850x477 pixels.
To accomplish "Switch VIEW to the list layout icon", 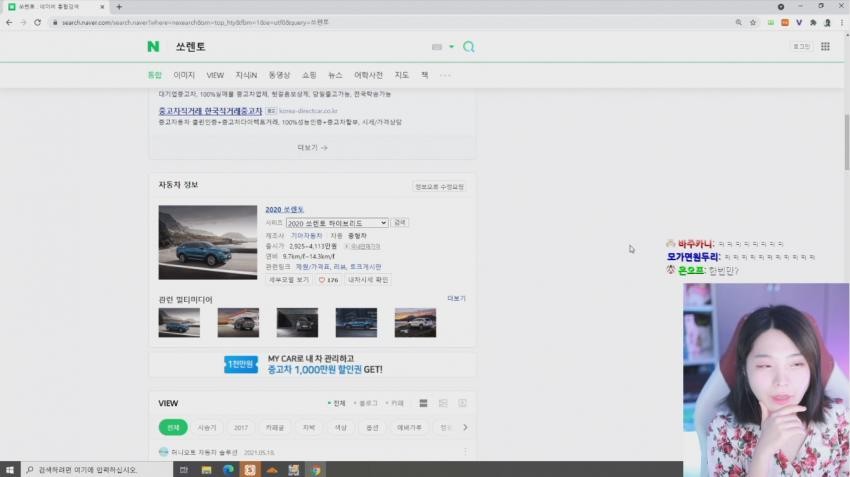I will (x=423, y=403).
